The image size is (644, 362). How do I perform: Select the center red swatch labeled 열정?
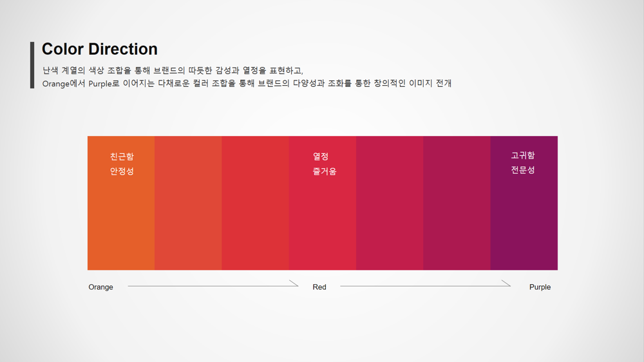pyautogui.click(x=323, y=203)
